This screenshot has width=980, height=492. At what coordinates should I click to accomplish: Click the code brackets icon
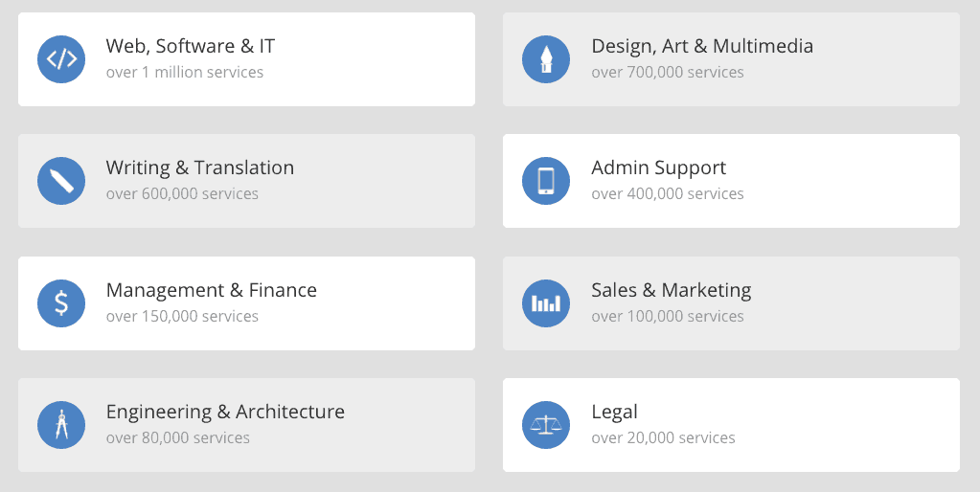(x=61, y=59)
